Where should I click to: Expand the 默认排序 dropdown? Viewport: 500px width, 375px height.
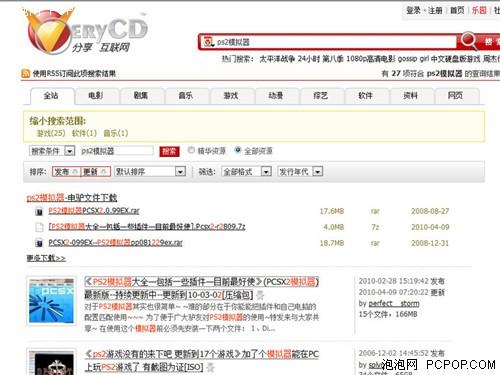[150, 172]
